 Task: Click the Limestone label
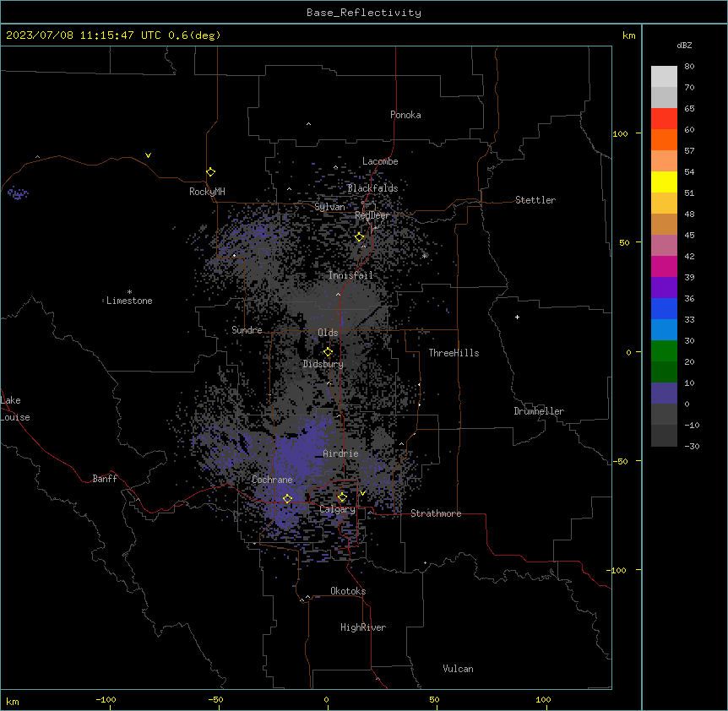click(129, 301)
